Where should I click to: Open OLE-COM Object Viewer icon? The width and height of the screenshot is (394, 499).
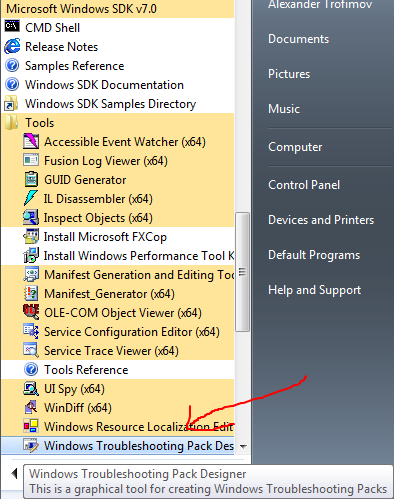(x=31, y=312)
